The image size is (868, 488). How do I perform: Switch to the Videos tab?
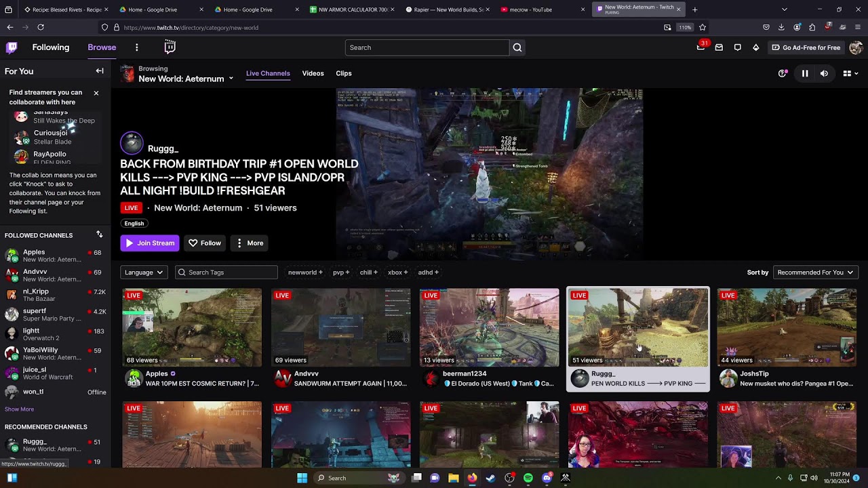[x=313, y=73]
